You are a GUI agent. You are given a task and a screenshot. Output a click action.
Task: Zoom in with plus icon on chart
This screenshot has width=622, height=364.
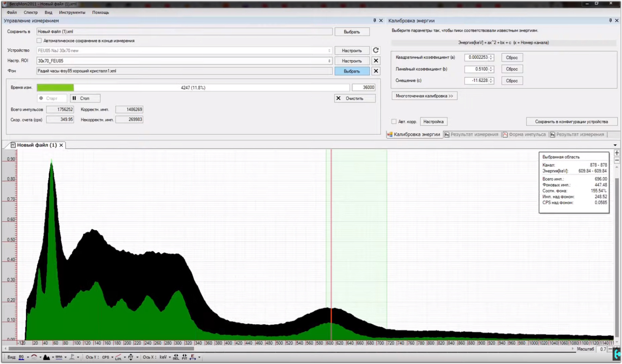[617, 153]
